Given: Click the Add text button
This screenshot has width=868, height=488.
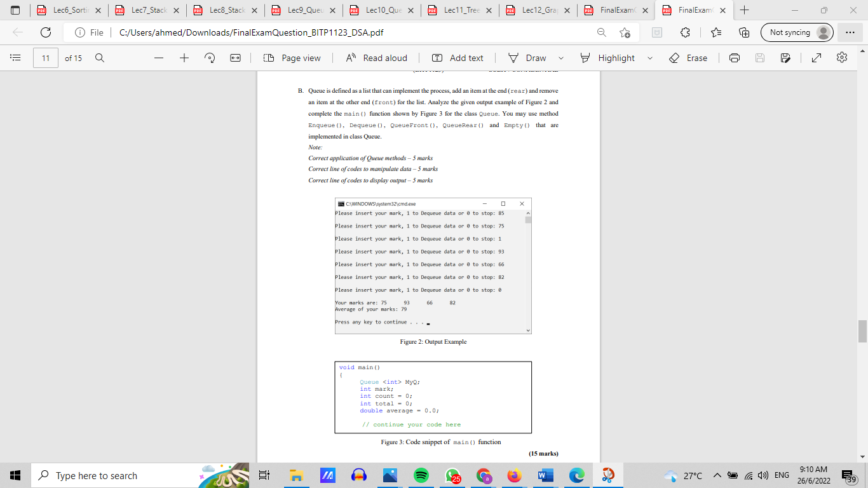Looking at the screenshot, I should click(x=458, y=57).
